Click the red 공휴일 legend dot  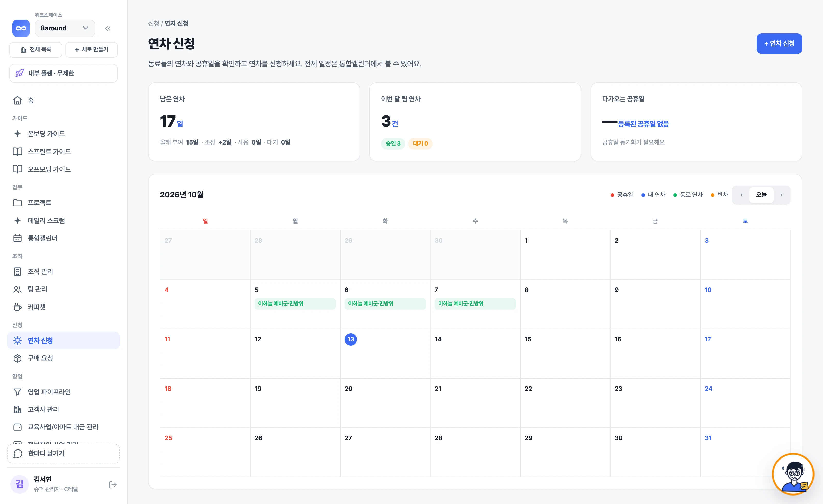[x=612, y=195]
